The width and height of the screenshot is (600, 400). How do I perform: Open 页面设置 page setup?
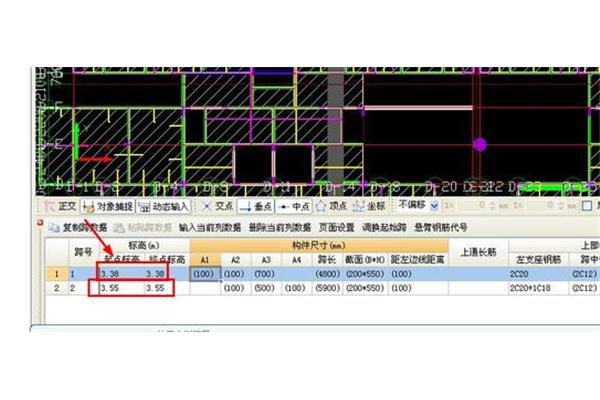[336, 228]
